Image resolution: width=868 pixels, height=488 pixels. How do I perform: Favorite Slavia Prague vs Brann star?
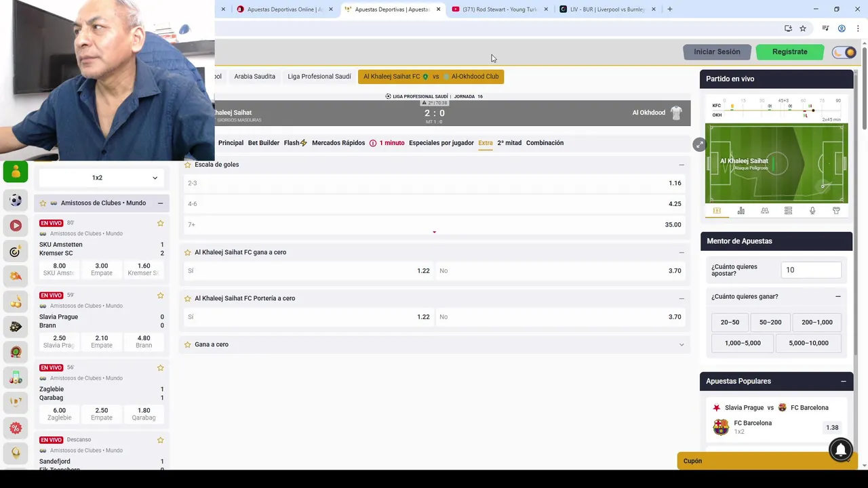point(161,296)
